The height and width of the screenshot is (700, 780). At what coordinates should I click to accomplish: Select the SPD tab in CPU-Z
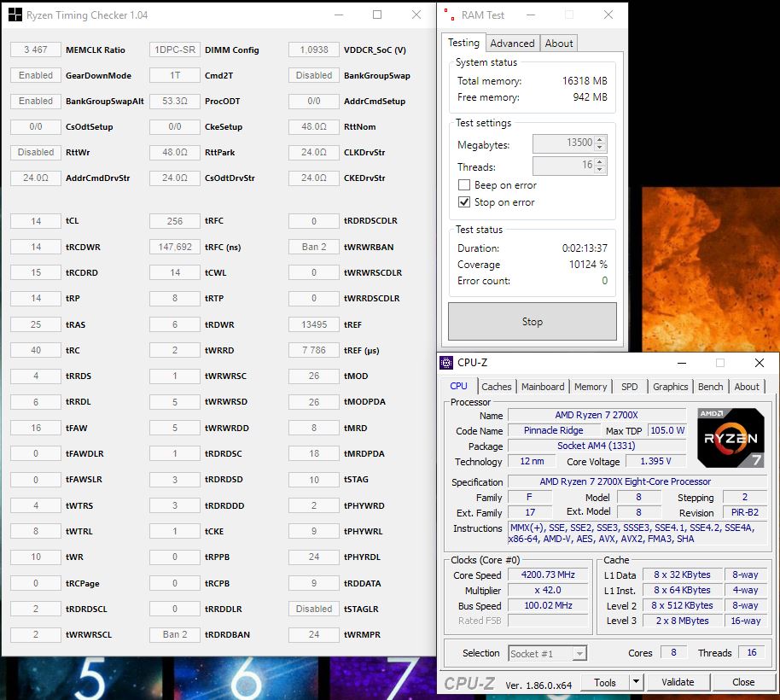(629, 387)
